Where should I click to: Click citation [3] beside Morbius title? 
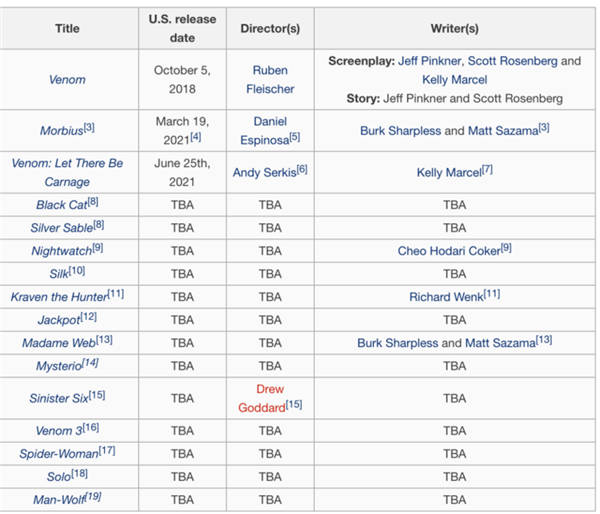pyautogui.click(x=89, y=127)
